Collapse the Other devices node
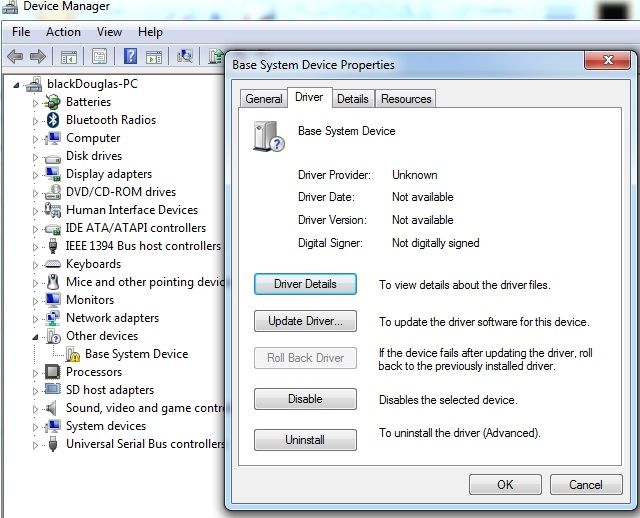 pos(36,336)
